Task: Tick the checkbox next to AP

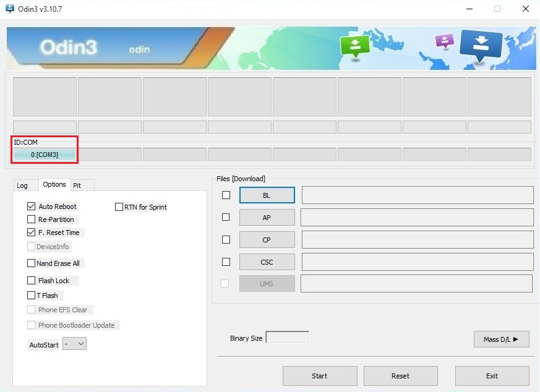Action: 226,217
